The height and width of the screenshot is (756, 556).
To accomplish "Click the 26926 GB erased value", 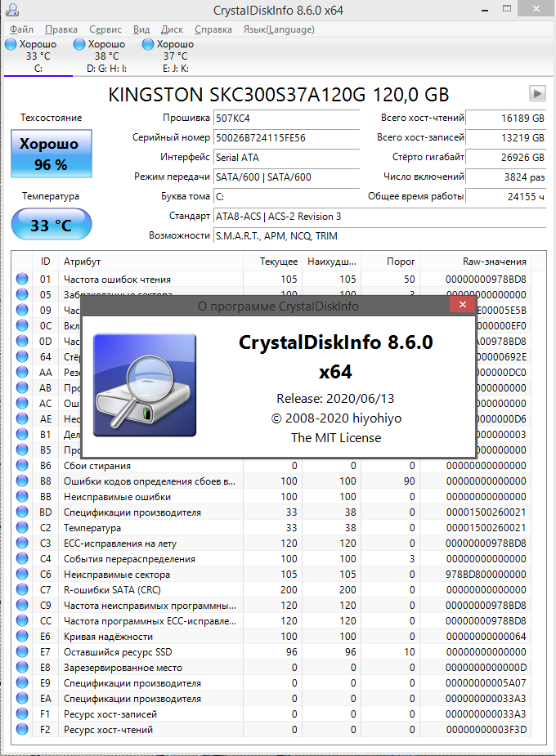I will 506,158.
